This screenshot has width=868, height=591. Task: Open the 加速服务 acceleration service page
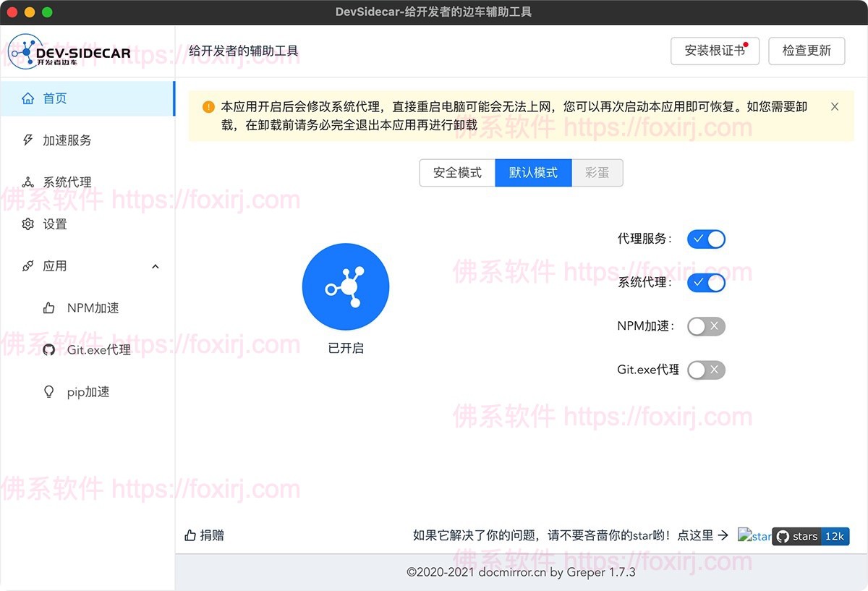pos(65,140)
